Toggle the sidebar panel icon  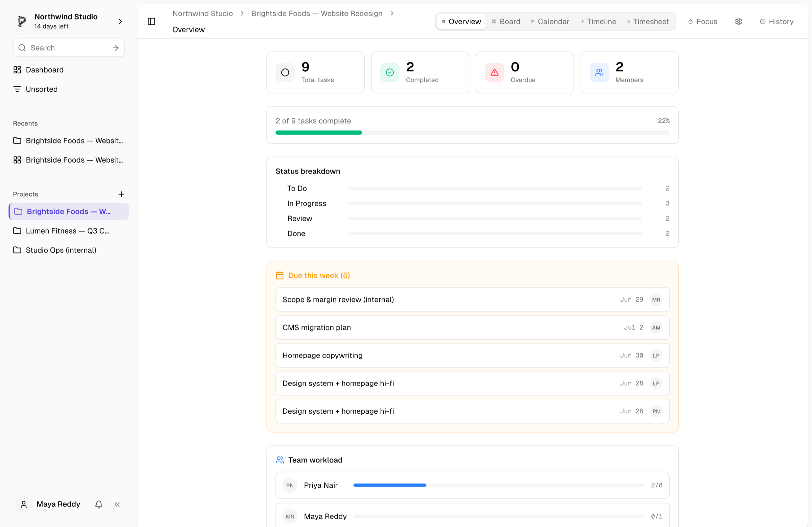(x=152, y=22)
